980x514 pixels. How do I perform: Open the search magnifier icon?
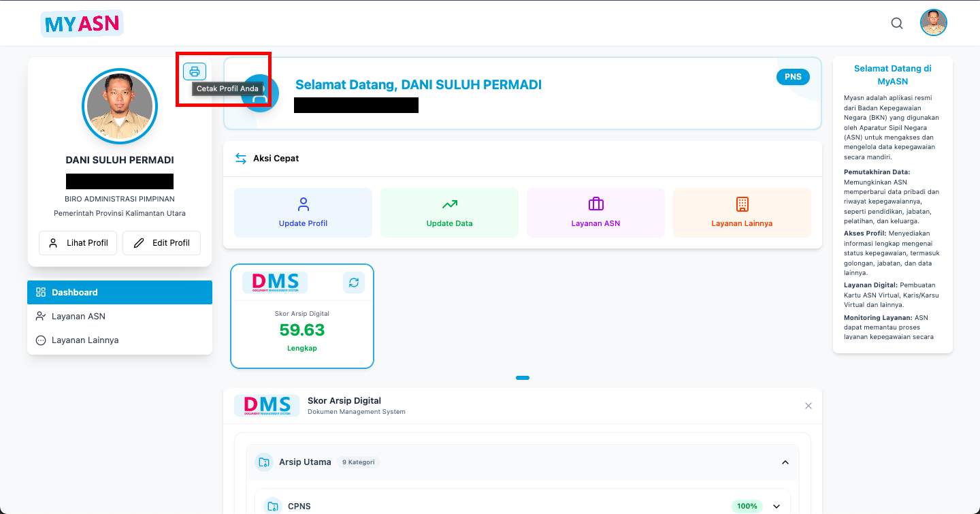tap(897, 23)
